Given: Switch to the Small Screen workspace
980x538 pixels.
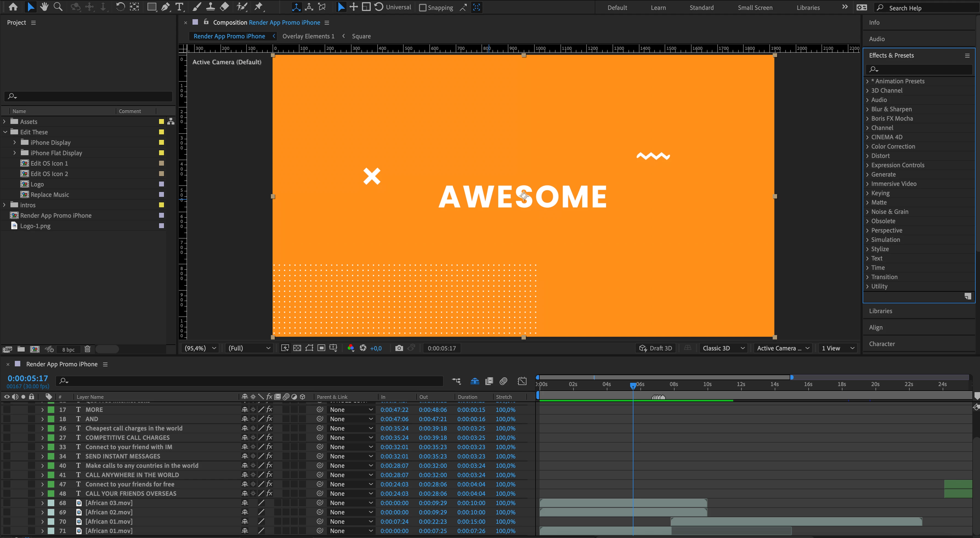Looking at the screenshot, I should tap(755, 8).
